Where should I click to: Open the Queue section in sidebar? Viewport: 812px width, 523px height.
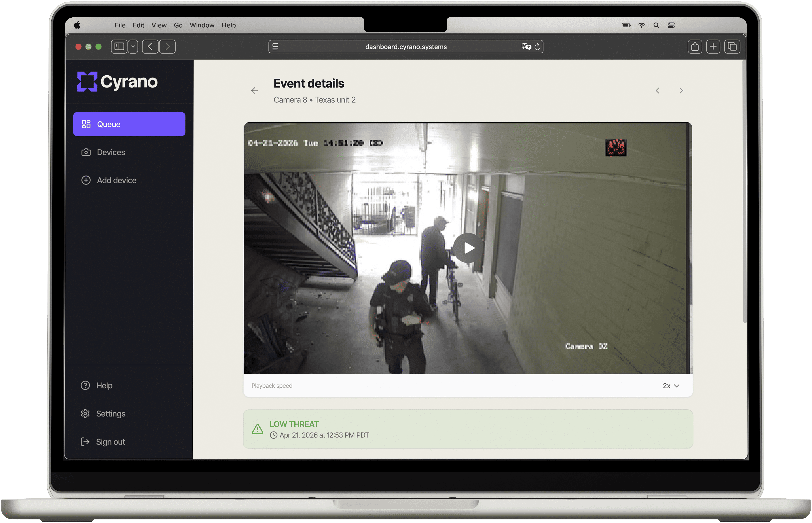click(x=129, y=124)
